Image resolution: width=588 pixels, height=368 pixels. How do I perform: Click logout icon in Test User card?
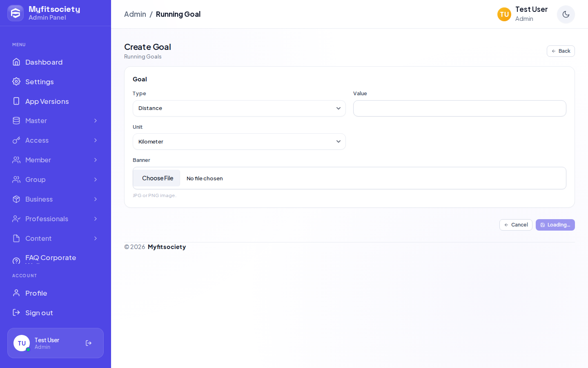click(89, 343)
